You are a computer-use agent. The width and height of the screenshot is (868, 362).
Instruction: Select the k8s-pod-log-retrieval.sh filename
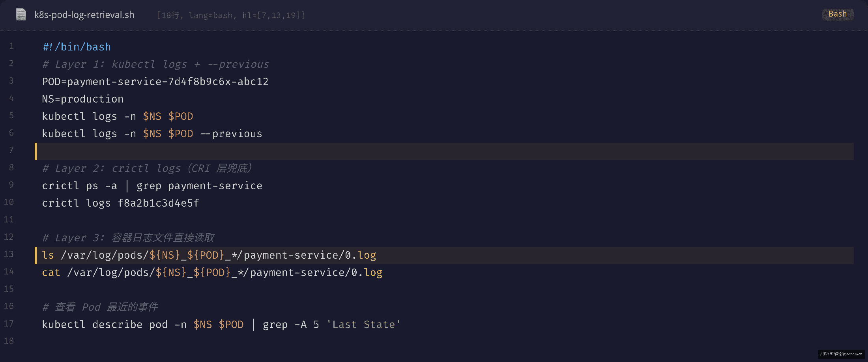tap(84, 15)
